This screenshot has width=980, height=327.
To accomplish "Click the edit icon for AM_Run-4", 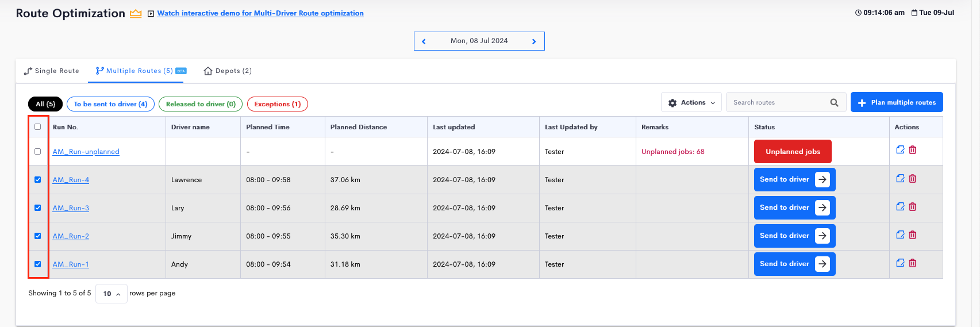I will coord(900,179).
